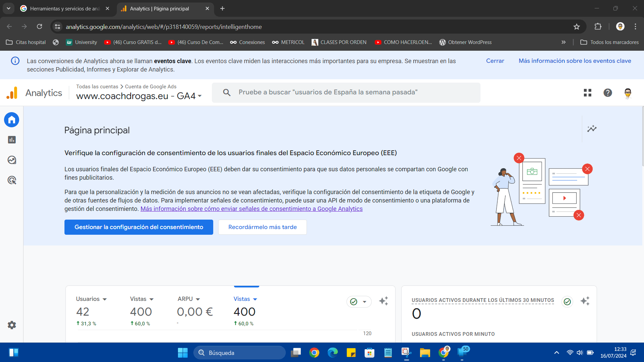Image resolution: width=644 pixels, height=362 pixels.
Task: Open Más información sobre los eventos clave
Action: pyautogui.click(x=575, y=61)
